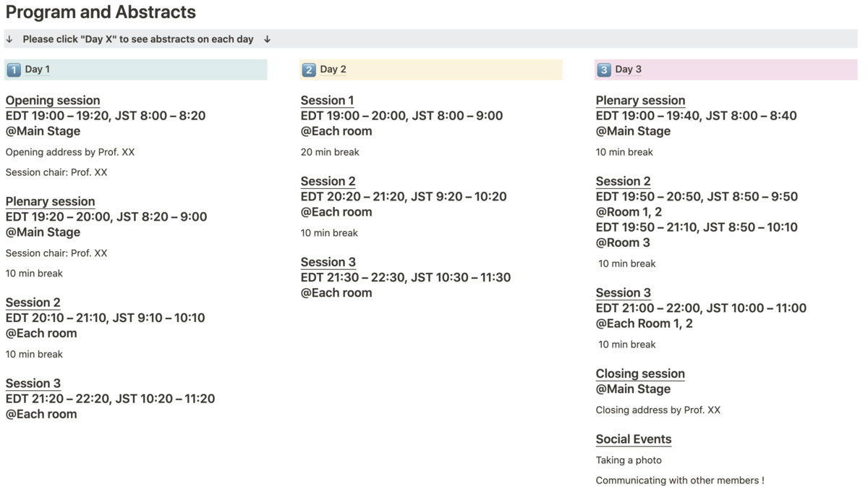Open Session 3 under Day 2

click(x=328, y=262)
